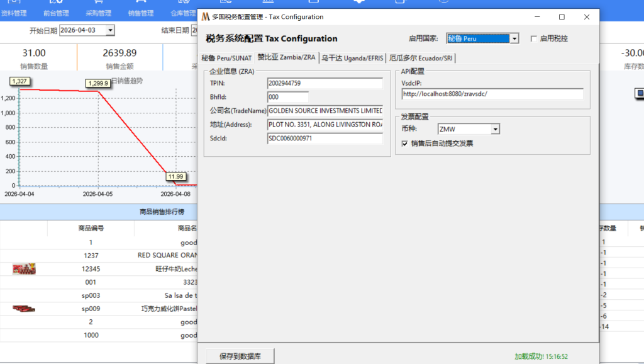Click the Tax Configuration window logo icon

205,17
